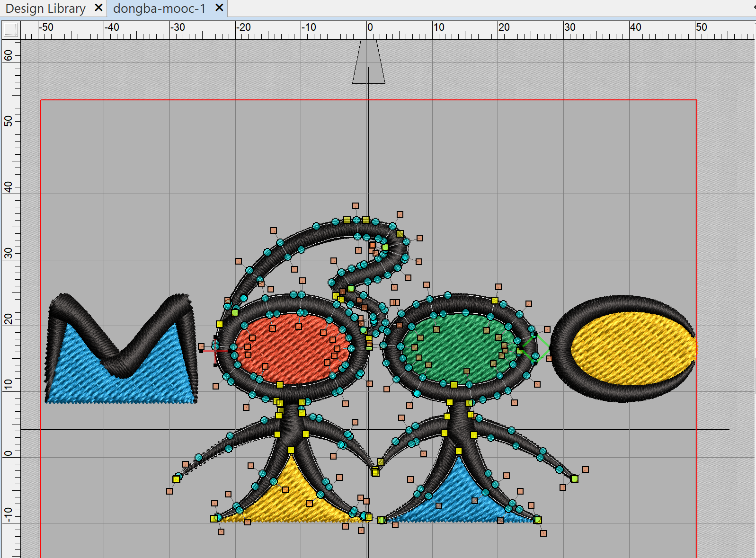Viewport: 756px width, 558px height.
Task: Click the 0 mark on horizontal ruler
Action: coord(370,27)
